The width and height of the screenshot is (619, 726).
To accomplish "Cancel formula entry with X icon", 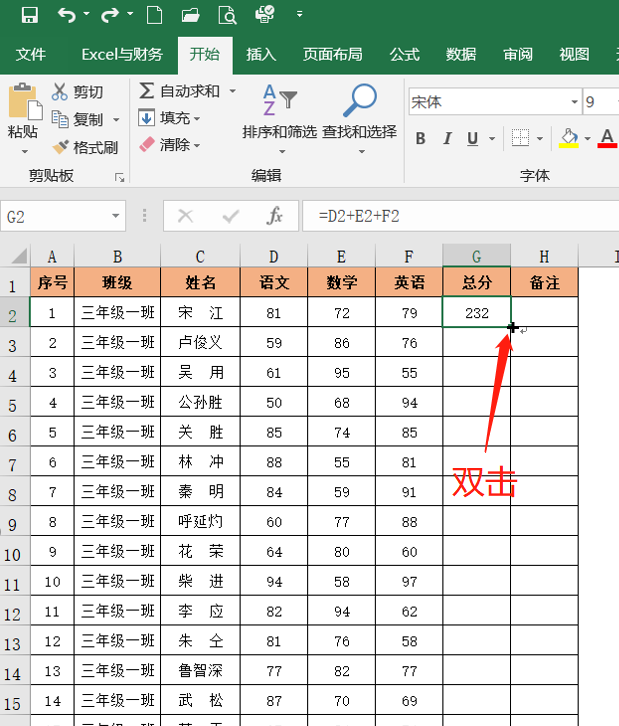I will tap(186, 216).
